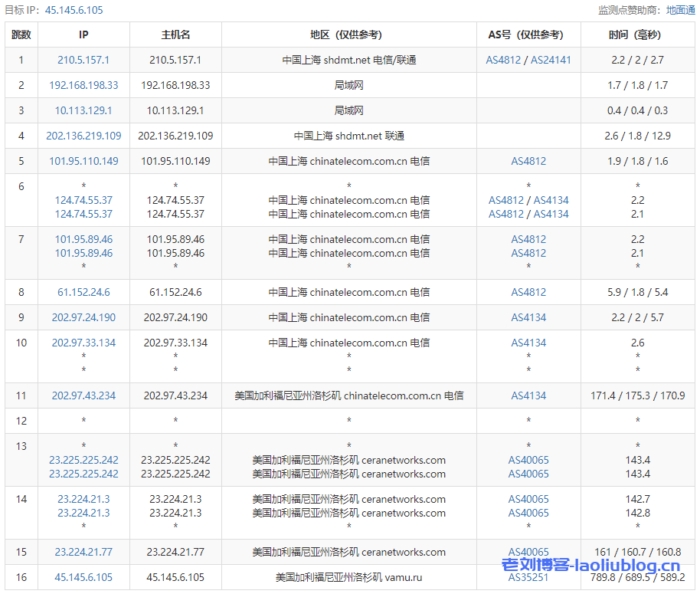Open the 地面通 sponsor link
The height and width of the screenshot is (594, 700).
pos(680,10)
